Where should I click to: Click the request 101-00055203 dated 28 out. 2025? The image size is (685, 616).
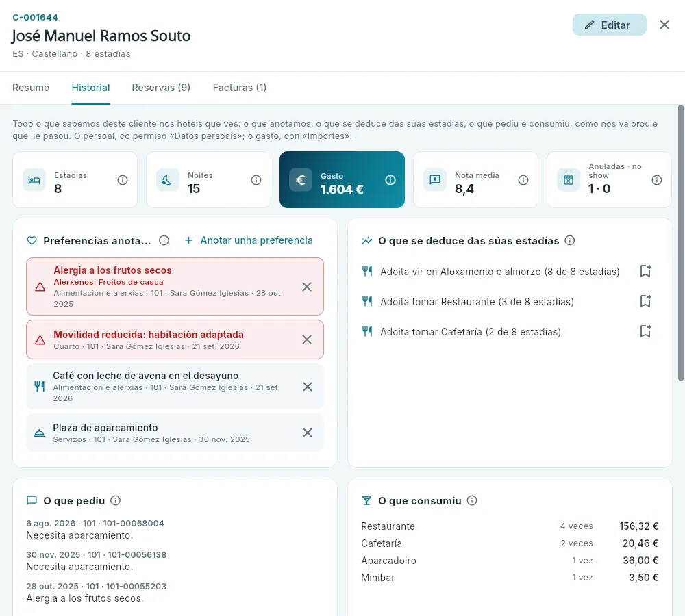(x=96, y=592)
